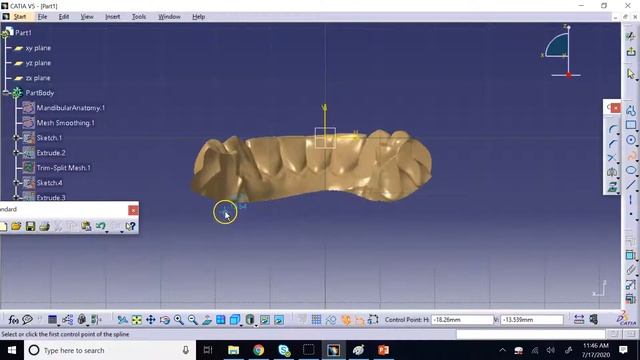
Task: Click the Shading view mode icon
Action: pyautogui.click(x=250, y=320)
